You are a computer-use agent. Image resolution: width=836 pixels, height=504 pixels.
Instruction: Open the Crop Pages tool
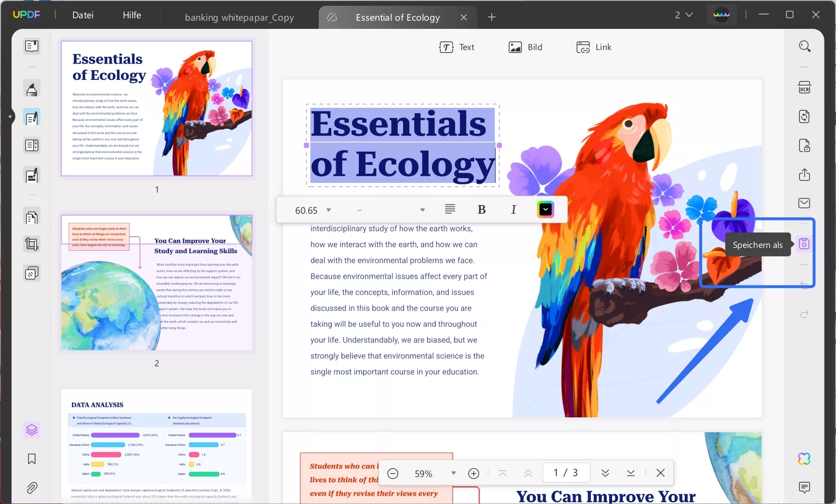32,245
